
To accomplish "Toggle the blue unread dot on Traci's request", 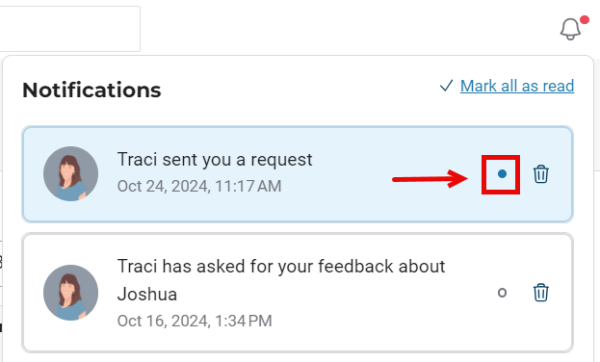I will pyautogui.click(x=502, y=174).
